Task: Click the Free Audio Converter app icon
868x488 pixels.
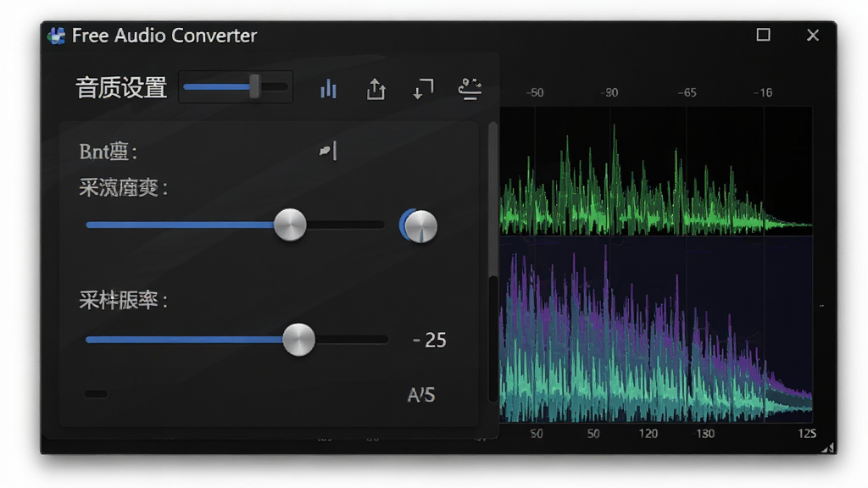Action: tap(56, 36)
